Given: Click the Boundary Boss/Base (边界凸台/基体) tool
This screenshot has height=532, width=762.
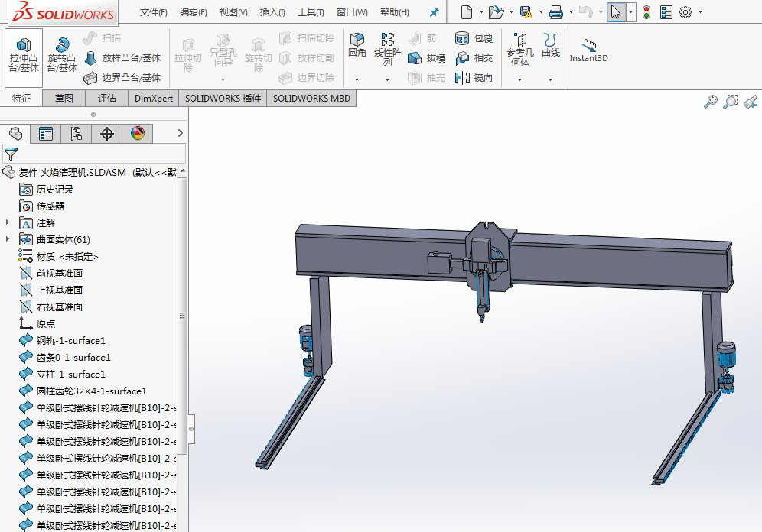Looking at the screenshot, I should (122, 78).
